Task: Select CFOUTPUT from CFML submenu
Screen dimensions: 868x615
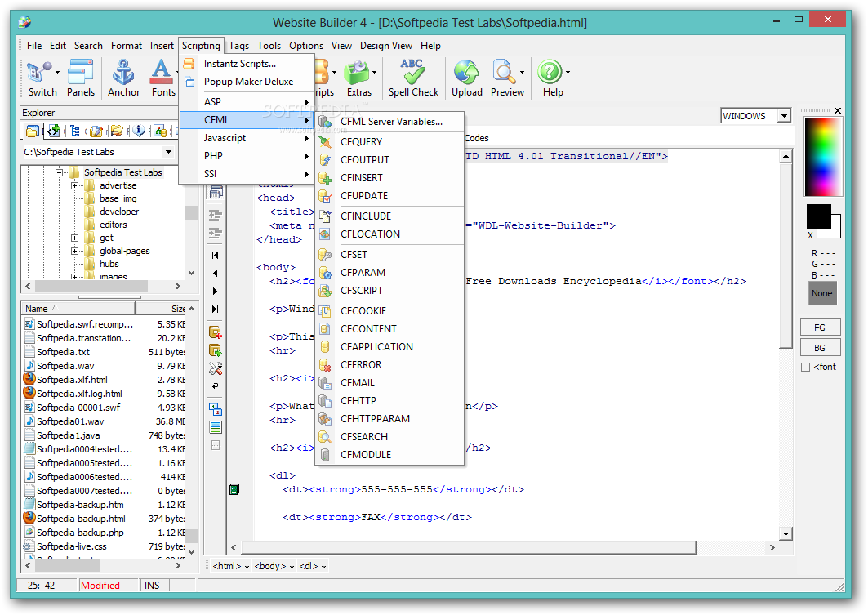Action: coord(389,160)
